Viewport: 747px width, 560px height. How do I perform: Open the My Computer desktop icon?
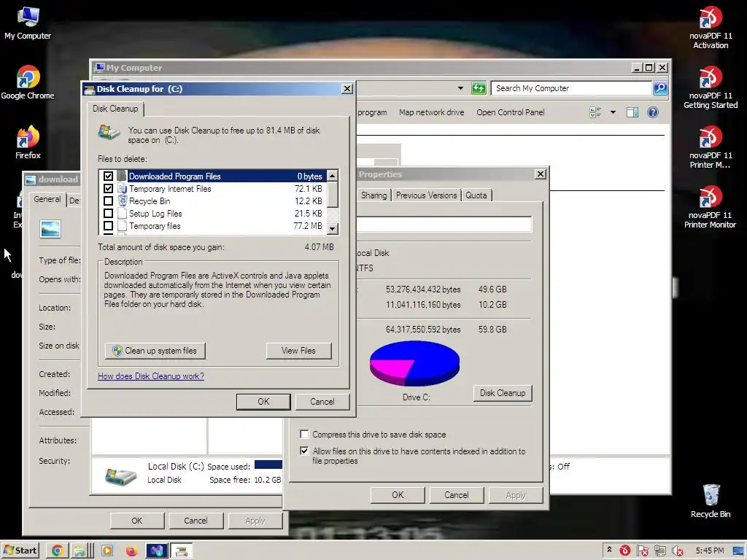tap(28, 23)
